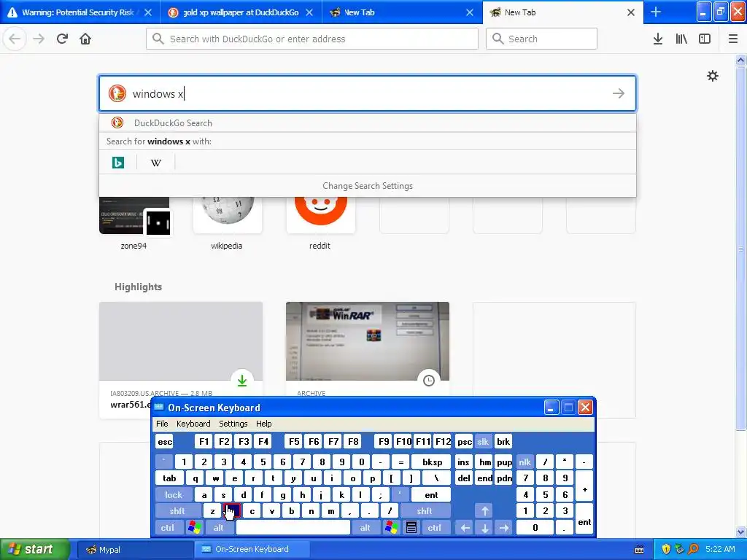
Task: Switch to the gold xp wallpaper tab
Action: point(241,12)
